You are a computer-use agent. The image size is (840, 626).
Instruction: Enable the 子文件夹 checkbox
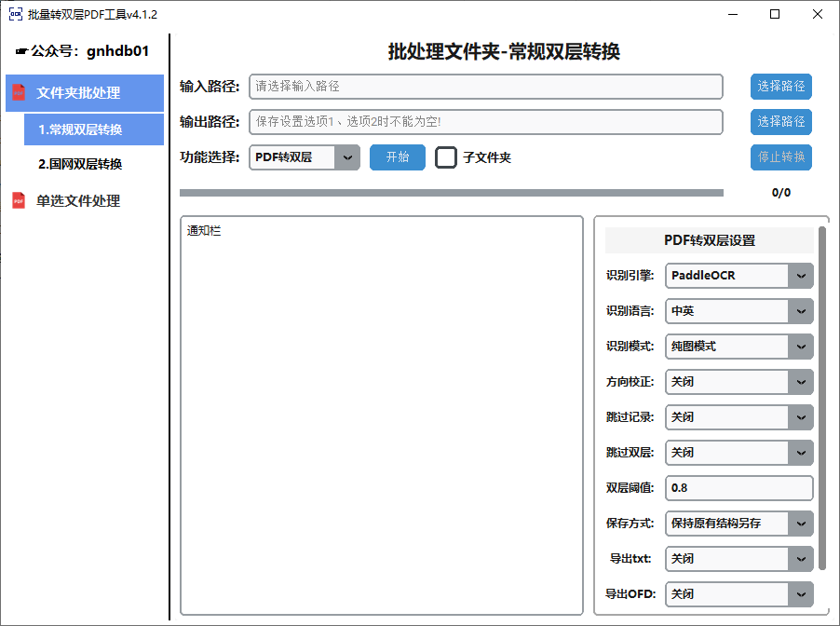click(446, 157)
